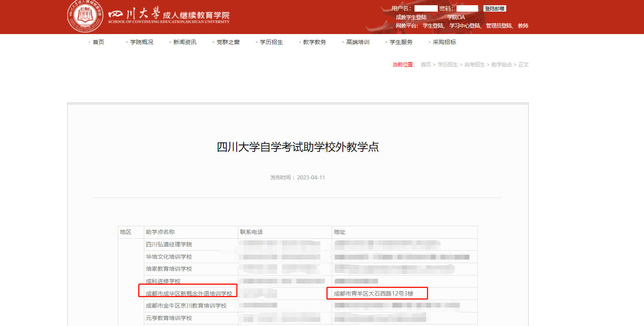Focus the 用户名 input field
This screenshot has width=644, height=326.
click(x=426, y=8)
